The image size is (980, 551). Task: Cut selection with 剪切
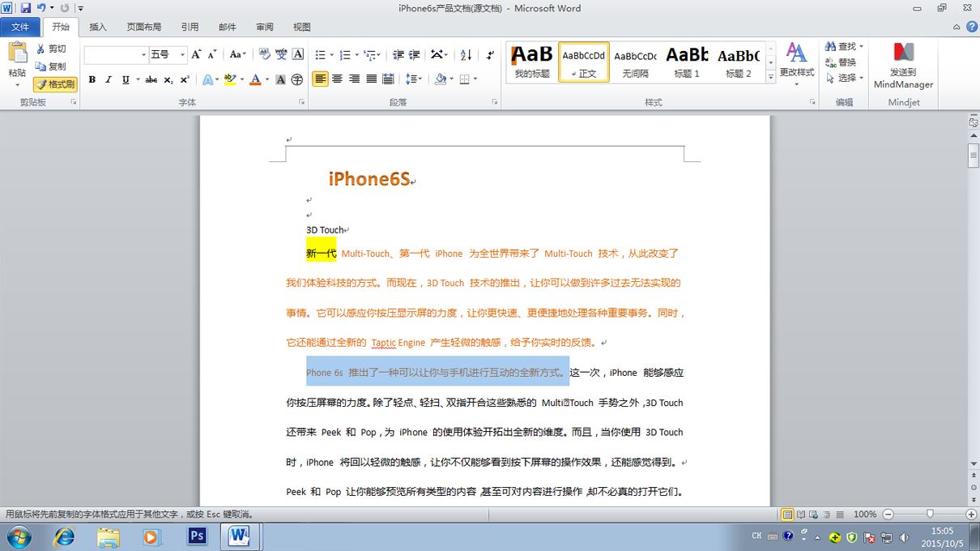pos(50,49)
